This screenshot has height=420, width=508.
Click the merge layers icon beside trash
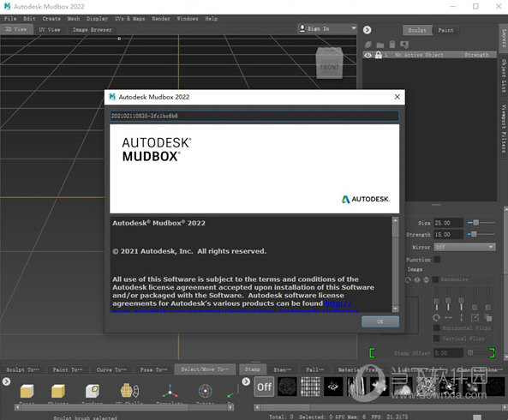[x=404, y=45]
